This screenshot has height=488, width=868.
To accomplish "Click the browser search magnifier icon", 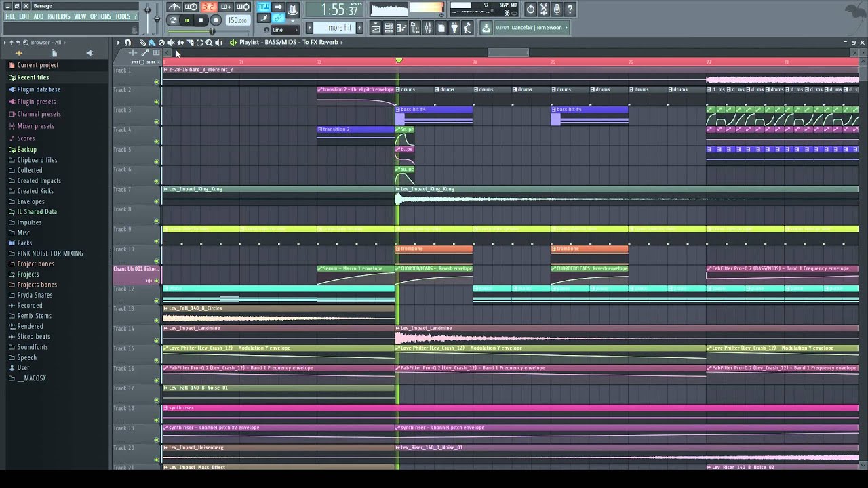I will point(26,42).
